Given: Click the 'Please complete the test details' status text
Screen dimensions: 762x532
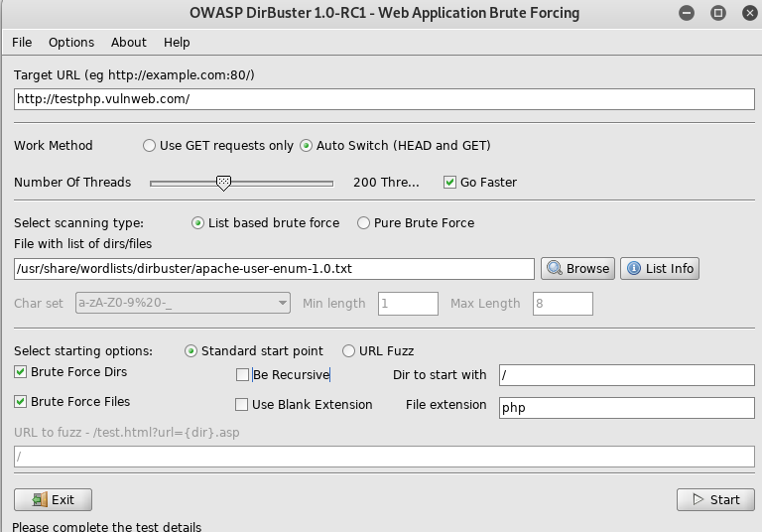Looking at the screenshot, I should pos(106,527).
